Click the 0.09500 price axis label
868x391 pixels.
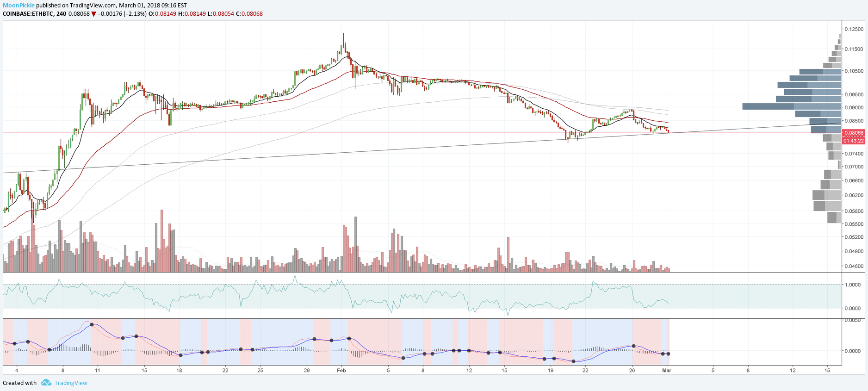[x=854, y=94]
